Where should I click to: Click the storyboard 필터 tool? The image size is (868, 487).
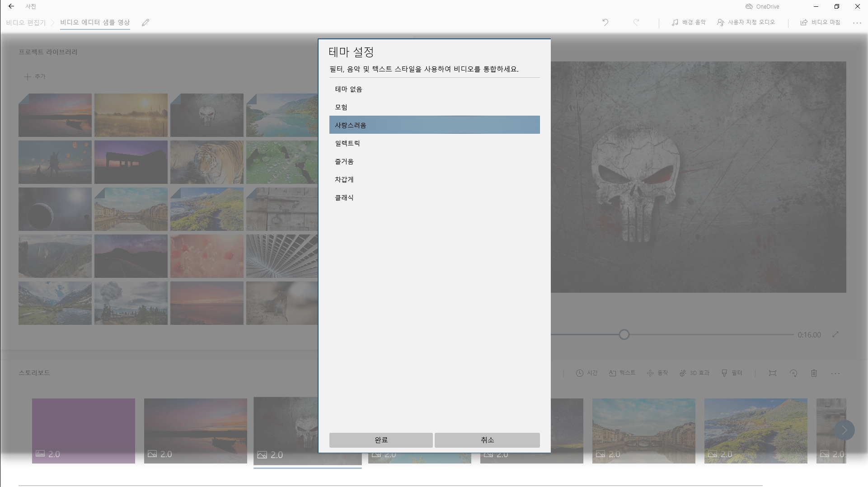(732, 373)
